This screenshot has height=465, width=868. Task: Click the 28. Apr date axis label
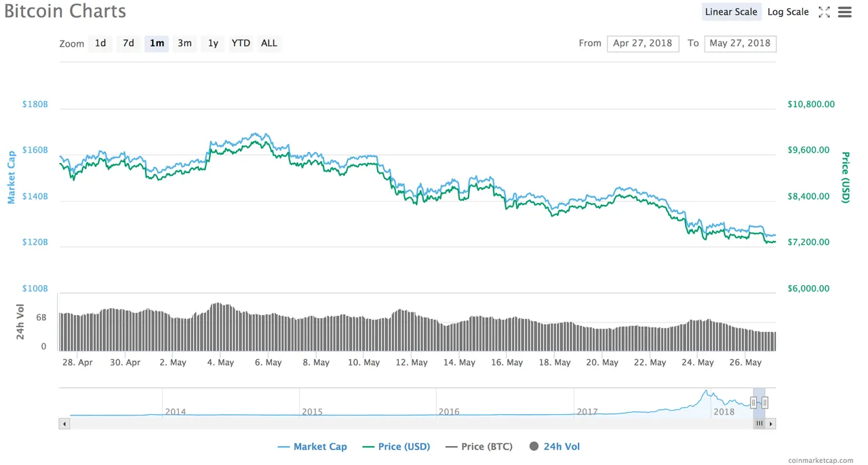point(77,362)
